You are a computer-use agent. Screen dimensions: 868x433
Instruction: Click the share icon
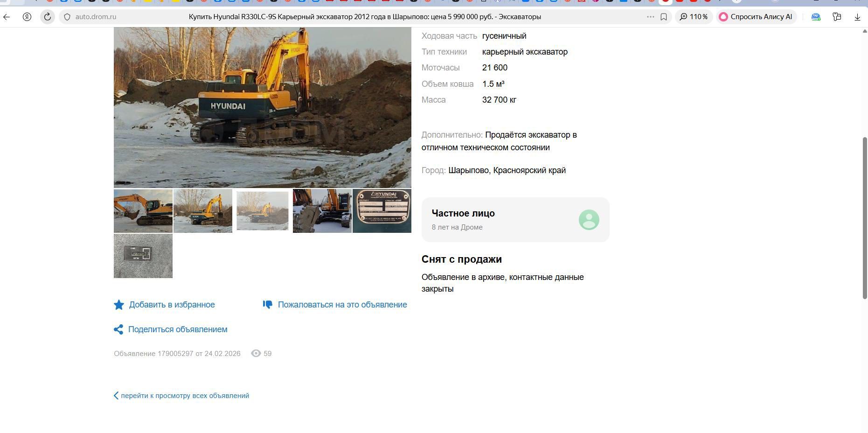[118, 329]
